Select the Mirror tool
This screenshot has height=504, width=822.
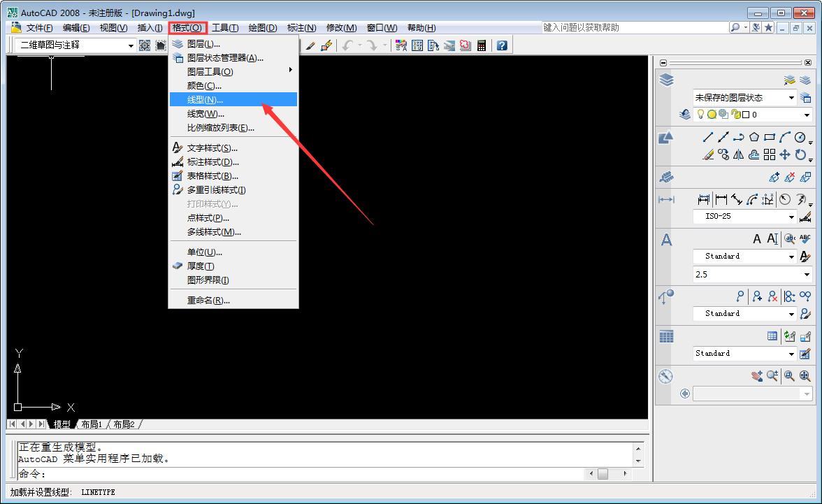click(739, 154)
